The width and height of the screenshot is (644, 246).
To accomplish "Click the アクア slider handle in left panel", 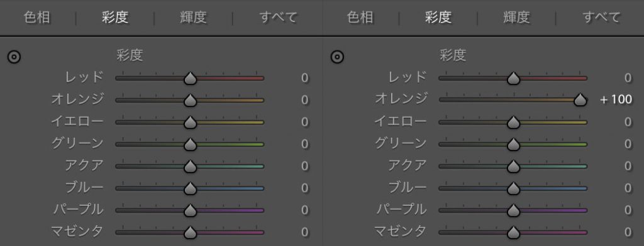I will tap(190, 166).
